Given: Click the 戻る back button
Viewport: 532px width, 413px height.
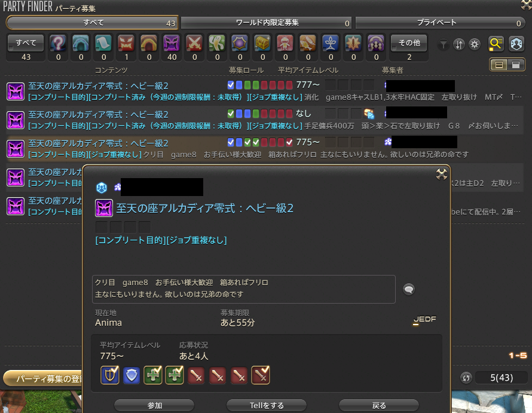Looking at the screenshot, I should [x=379, y=405].
